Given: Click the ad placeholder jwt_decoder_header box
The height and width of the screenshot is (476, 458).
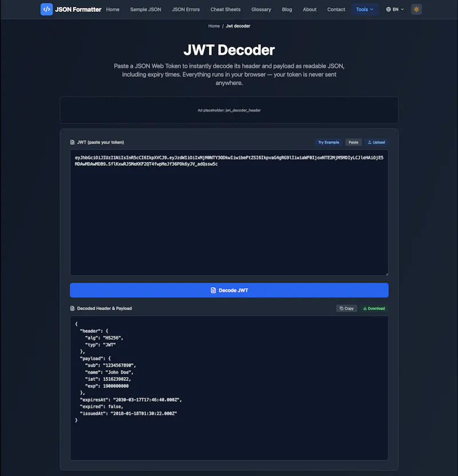Looking at the screenshot, I should click(x=230, y=110).
